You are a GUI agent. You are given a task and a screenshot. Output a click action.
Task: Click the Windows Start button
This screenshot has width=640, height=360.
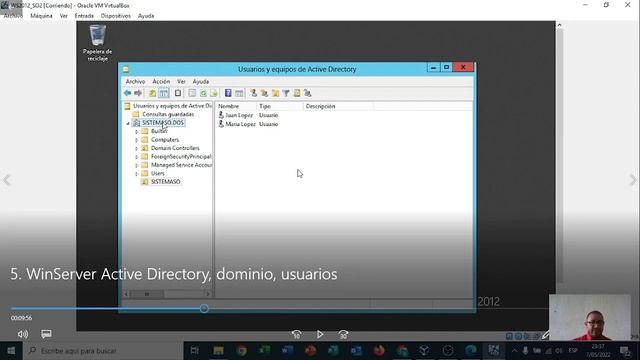(11, 351)
